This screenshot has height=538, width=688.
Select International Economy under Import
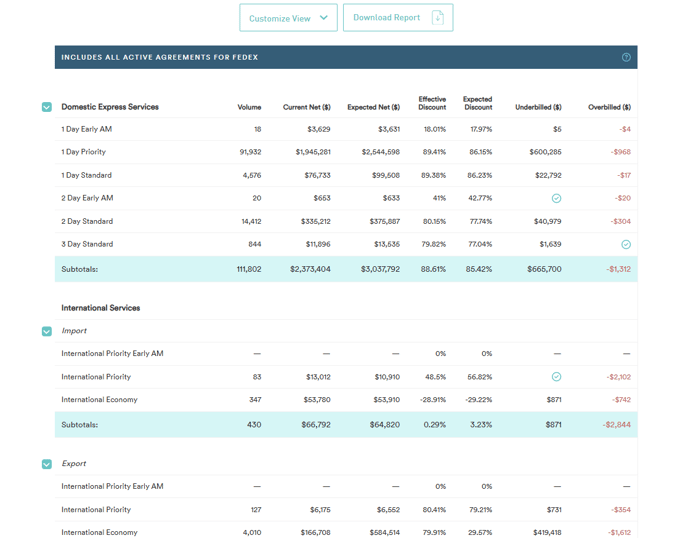pos(99,400)
